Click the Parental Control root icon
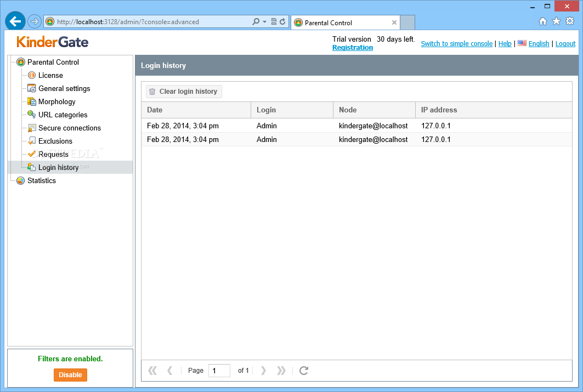Image resolution: width=583 pixels, height=392 pixels. 21,62
